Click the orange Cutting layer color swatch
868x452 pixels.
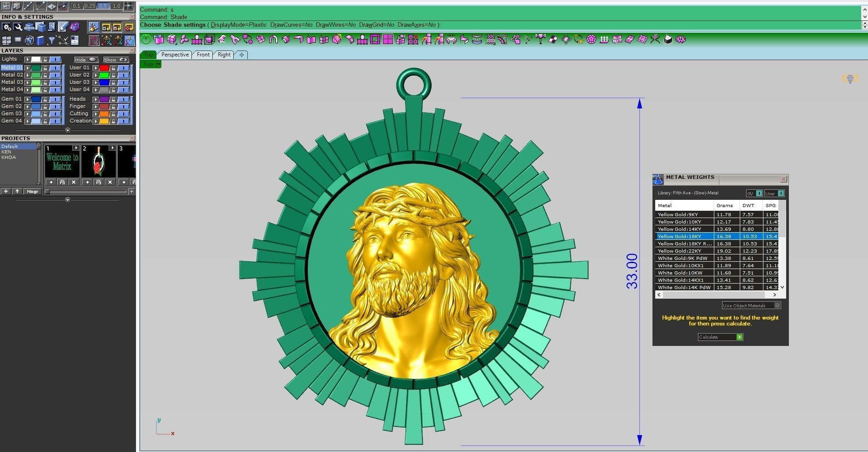(104, 114)
